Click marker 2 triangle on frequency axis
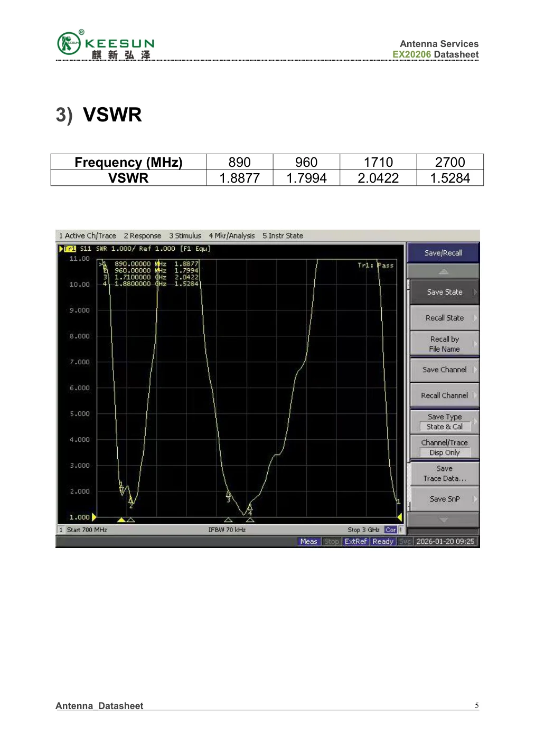 tap(131, 520)
